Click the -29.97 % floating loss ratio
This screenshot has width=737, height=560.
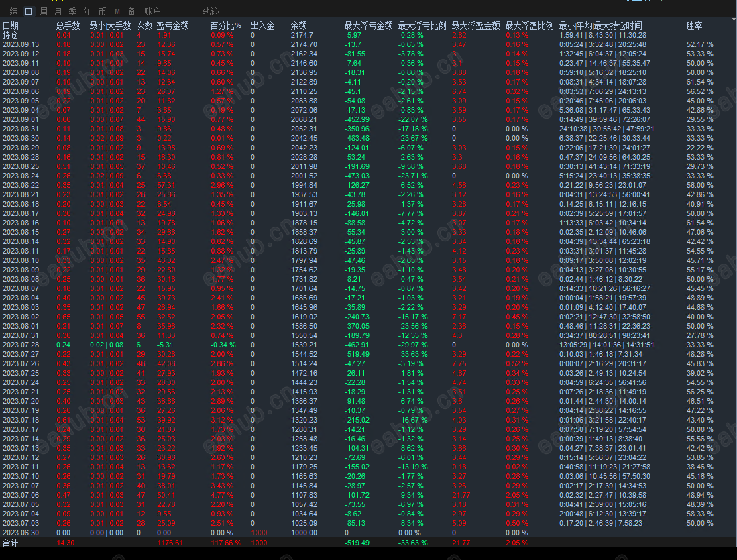point(412,345)
